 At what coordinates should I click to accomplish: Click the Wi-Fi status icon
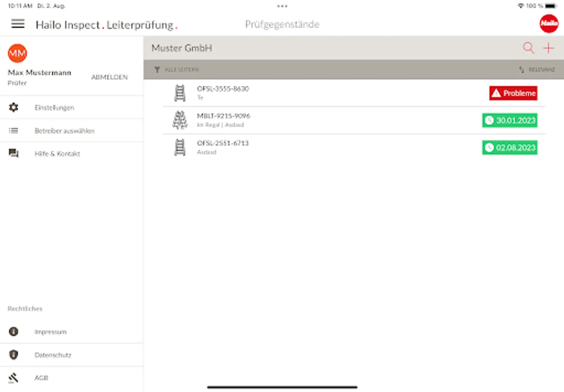tap(520, 6)
